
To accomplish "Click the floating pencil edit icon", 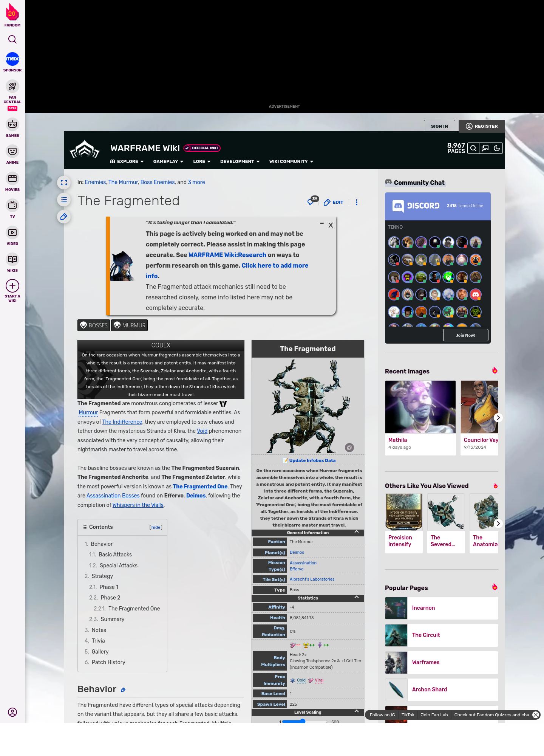I will (64, 217).
